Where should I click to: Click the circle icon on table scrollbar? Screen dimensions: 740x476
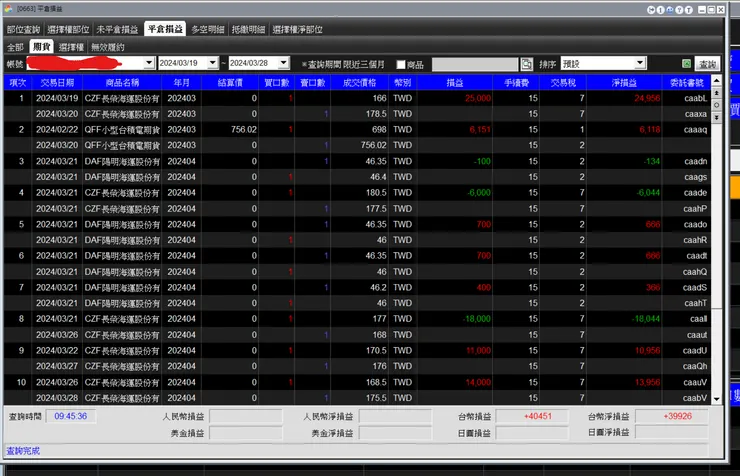(x=716, y=105)
